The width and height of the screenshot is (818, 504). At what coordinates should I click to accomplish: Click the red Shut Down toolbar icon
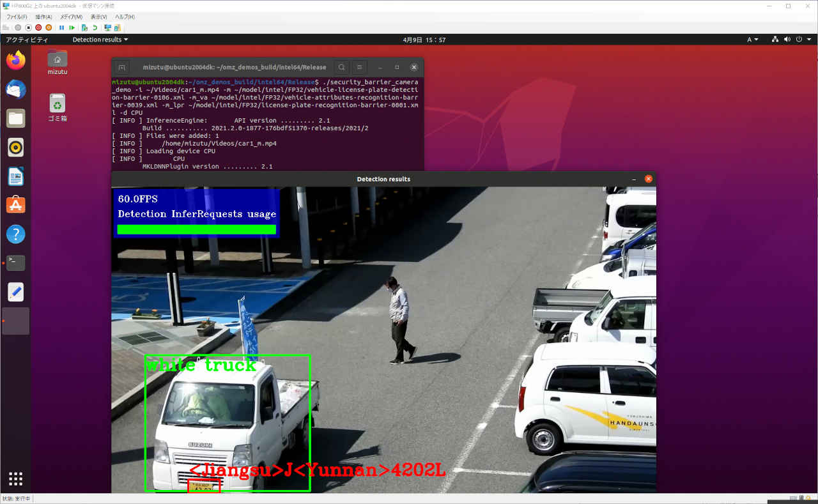pyautogui.click(x=38, y=27)
